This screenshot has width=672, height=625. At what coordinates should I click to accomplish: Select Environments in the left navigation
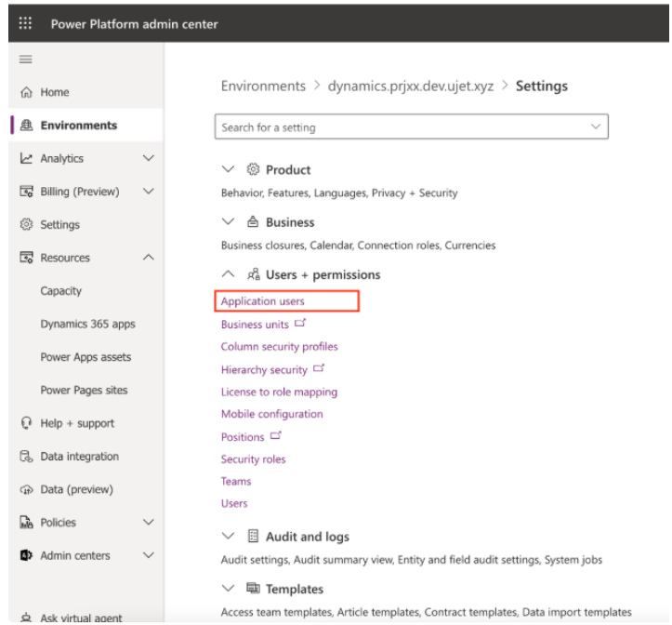78,126
